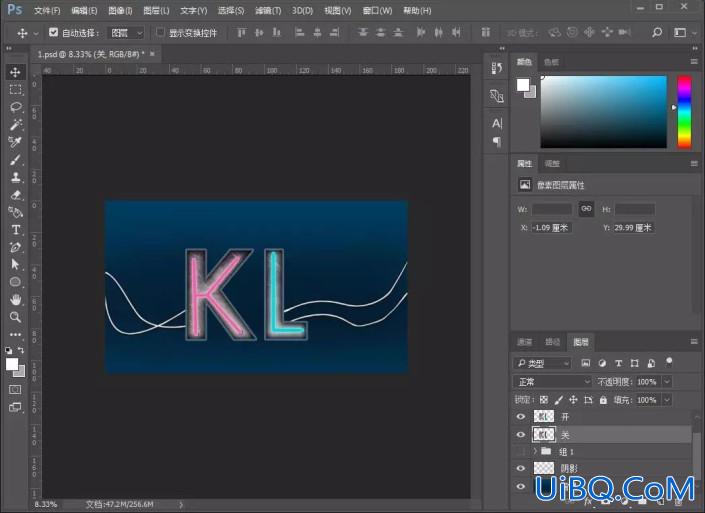Click the hue slider strip in Color panel
Screen dimensions: 705x513
684,112
